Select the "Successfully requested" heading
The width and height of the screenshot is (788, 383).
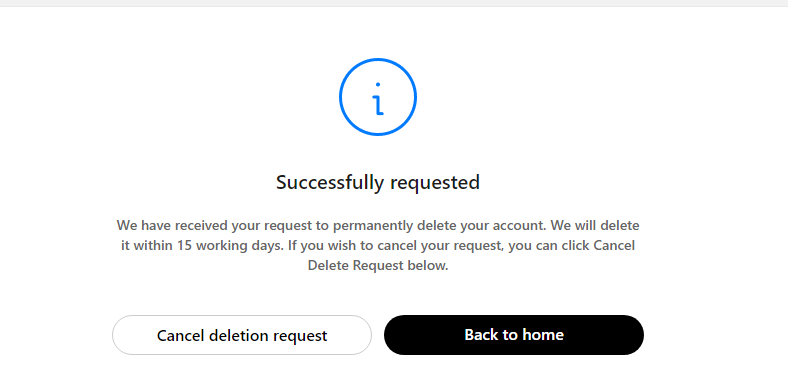click(377, 182)
